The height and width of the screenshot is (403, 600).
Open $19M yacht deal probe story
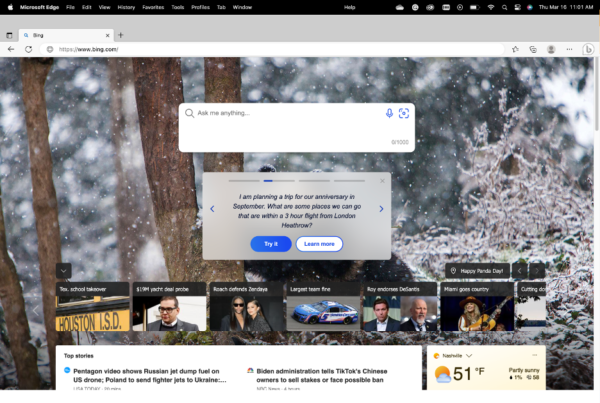pyautogui.click(x=170, y=307)
